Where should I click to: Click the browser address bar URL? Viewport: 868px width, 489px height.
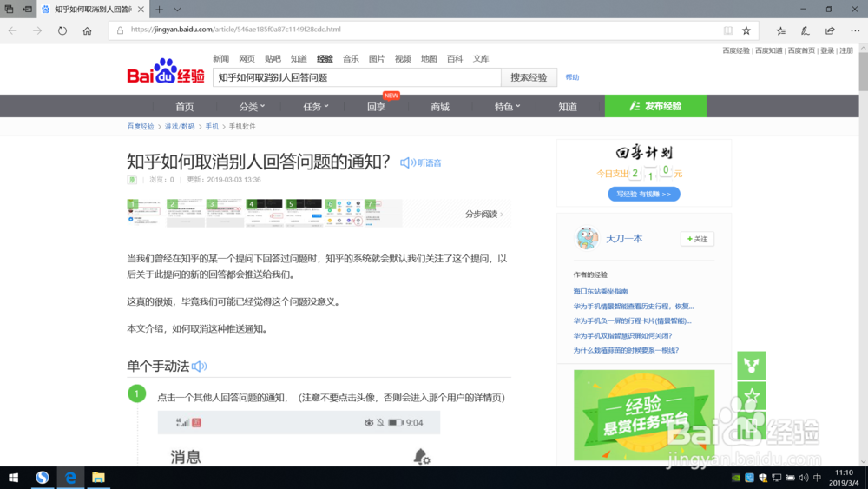(x=236, y=30)
